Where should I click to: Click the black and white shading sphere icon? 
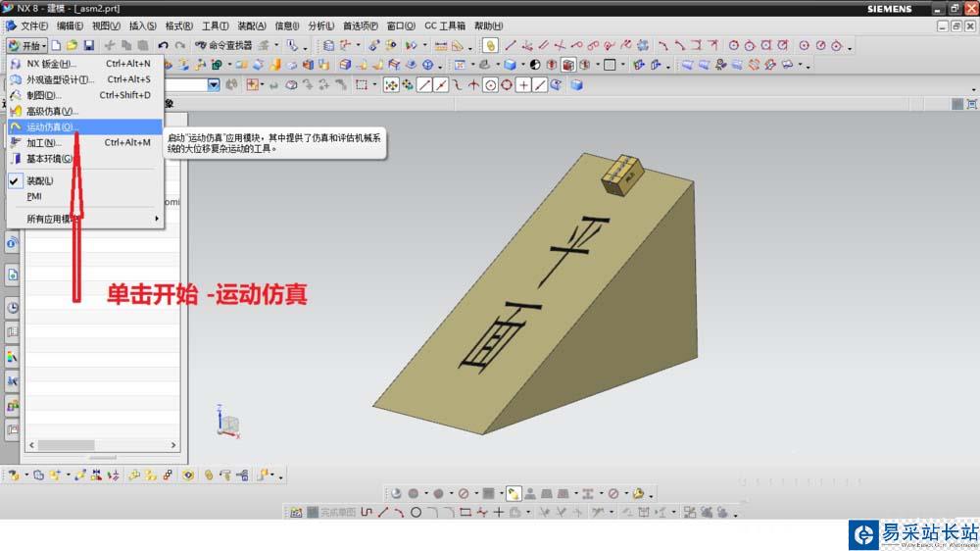coord(535,65)
